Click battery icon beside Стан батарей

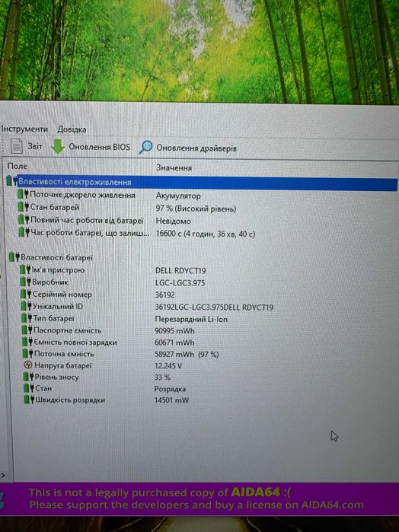[24, 207]
